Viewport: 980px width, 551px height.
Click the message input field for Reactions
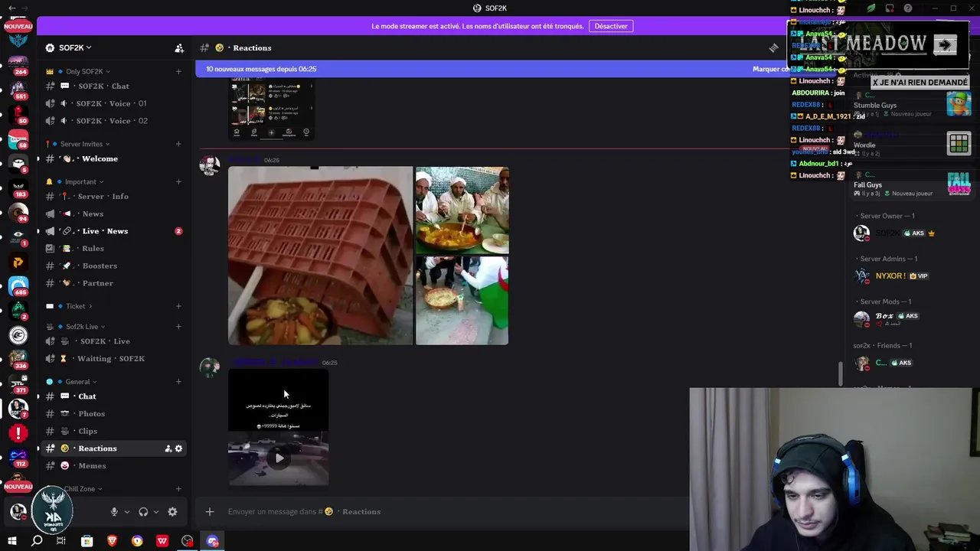[x=452, y=512]
